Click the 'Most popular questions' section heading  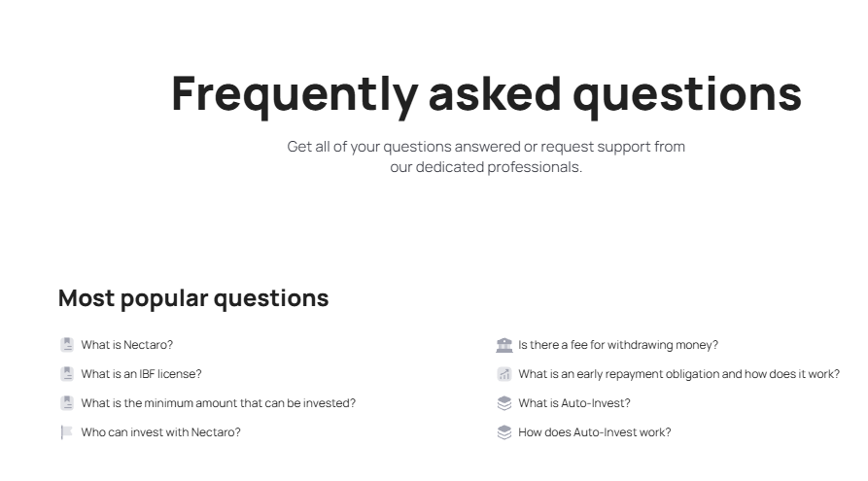pos(193,298)
